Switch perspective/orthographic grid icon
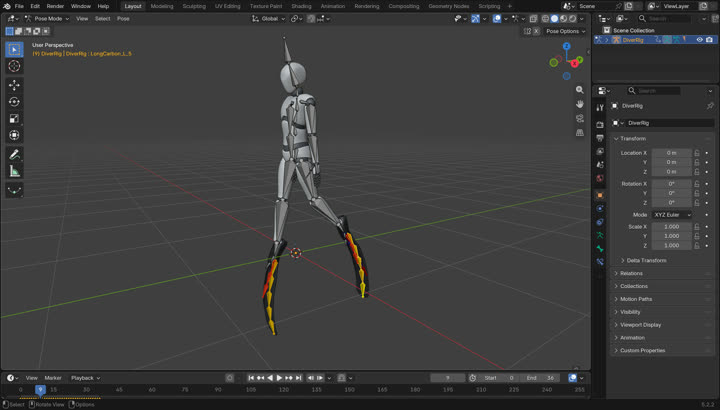 (580, 133)
